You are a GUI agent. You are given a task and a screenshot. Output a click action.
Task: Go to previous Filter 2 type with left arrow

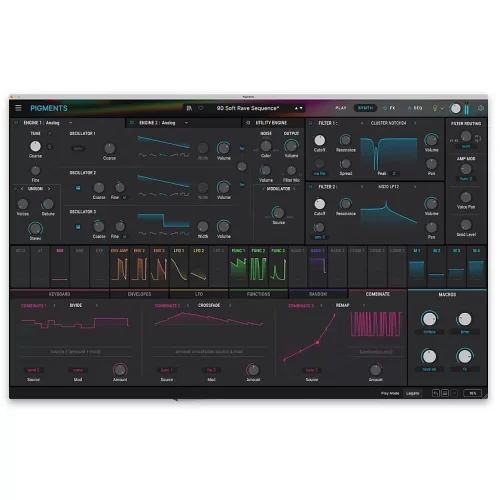point(362,187)
